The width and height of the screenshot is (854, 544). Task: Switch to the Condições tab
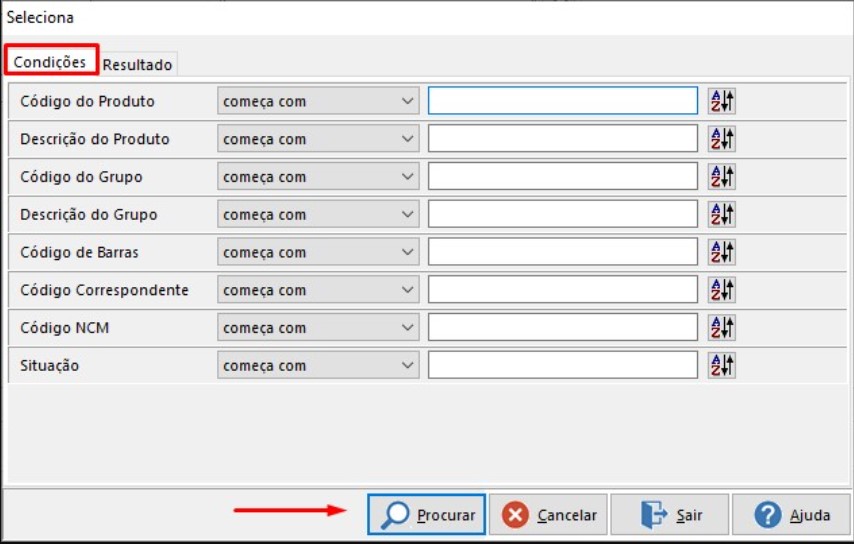(50, 62)
